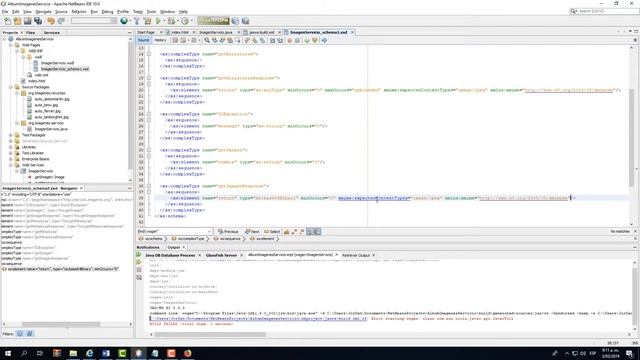Click the red stop macro recording icon
Screen dimensions: 640x360
289,40
